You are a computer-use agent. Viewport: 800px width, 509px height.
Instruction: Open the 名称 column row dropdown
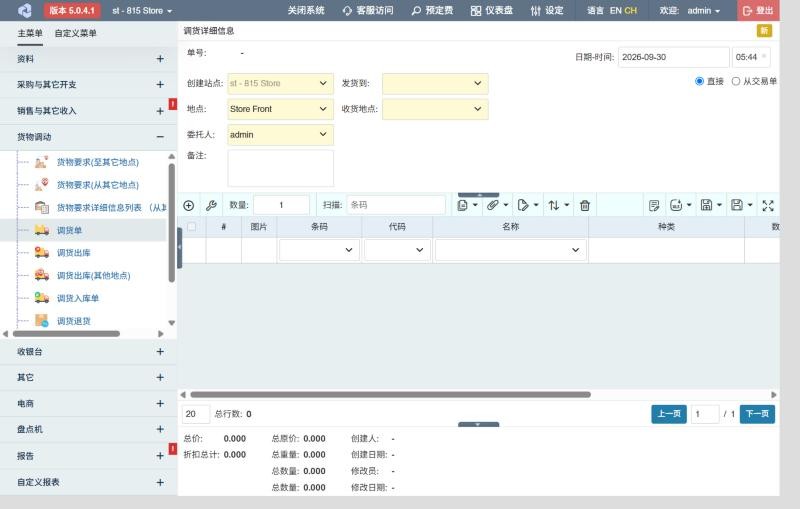(x=511, y=250)
